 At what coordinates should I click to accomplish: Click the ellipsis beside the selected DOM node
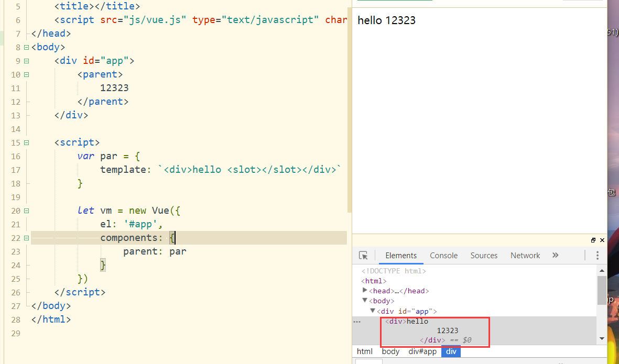point(357,322)
